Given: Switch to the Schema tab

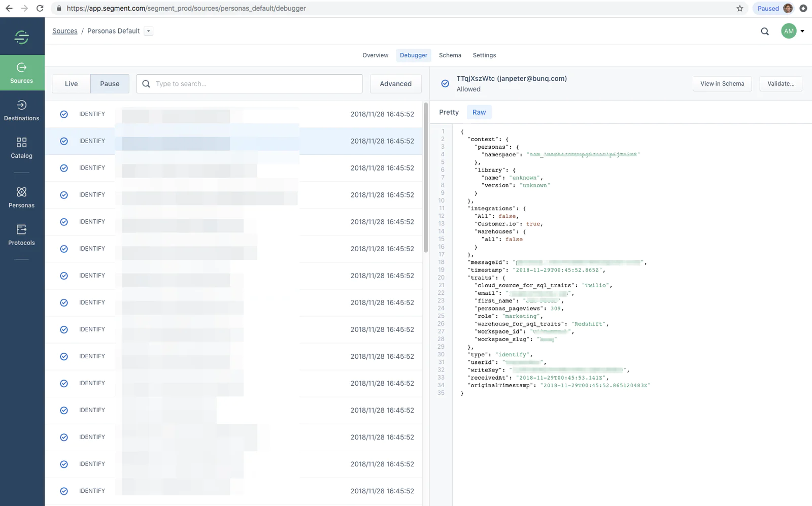Looking at the screenshot, I should tap(450, 55).
